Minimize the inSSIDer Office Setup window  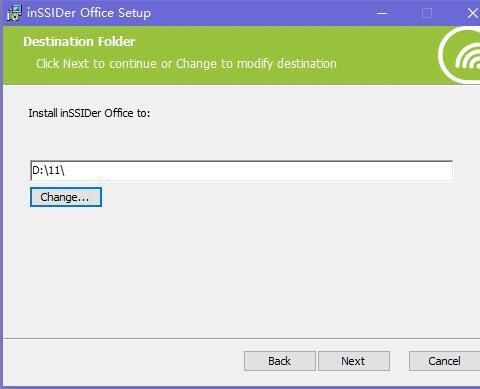point(382,13)
